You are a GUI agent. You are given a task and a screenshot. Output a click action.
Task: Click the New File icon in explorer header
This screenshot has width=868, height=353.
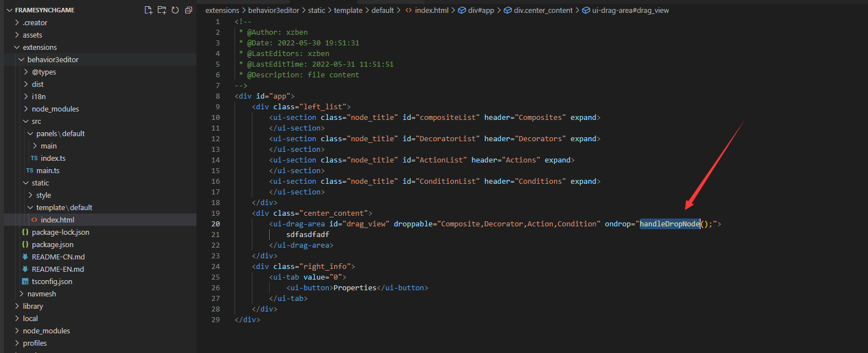pyautogui.click(x=148, y=10)
